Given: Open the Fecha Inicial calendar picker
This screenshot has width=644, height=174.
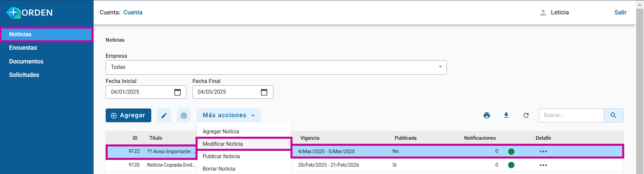Looking at the screenshot, I should click(177, 92).
